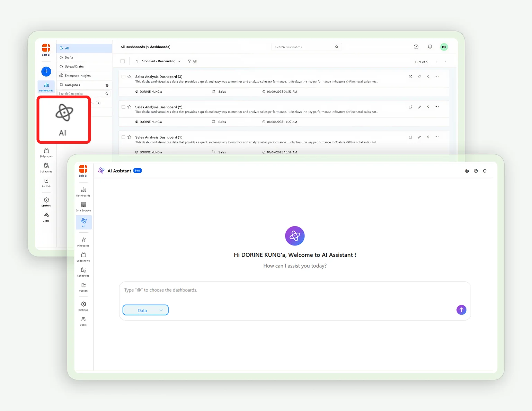Expand the Data chip dropdown
The image size is (532, 411).
[161, 310]
